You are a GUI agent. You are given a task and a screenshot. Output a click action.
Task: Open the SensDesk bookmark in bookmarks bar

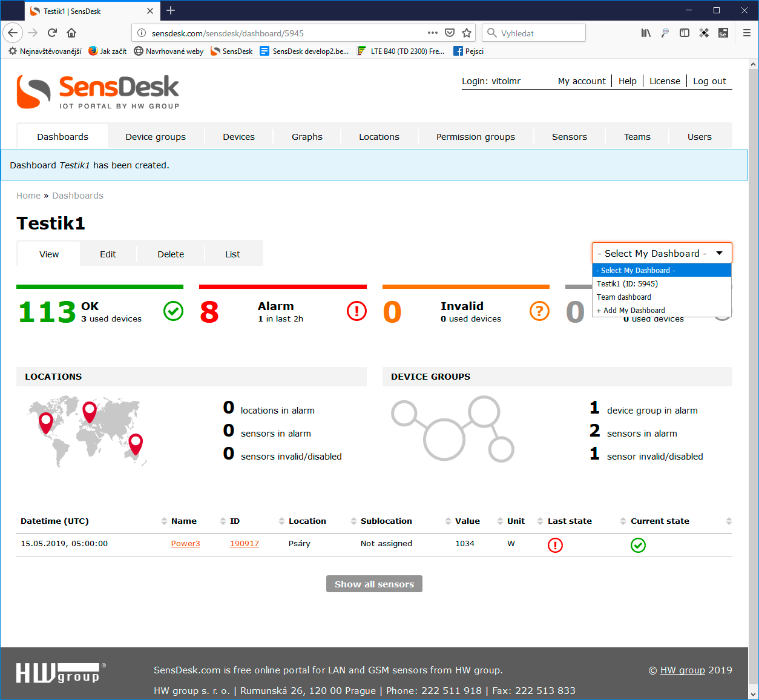231,51
